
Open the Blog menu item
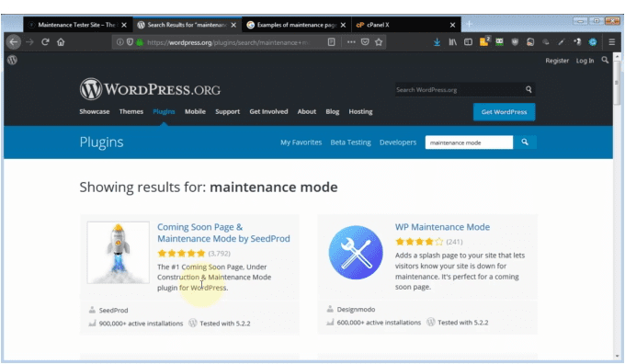pos(333,111)
